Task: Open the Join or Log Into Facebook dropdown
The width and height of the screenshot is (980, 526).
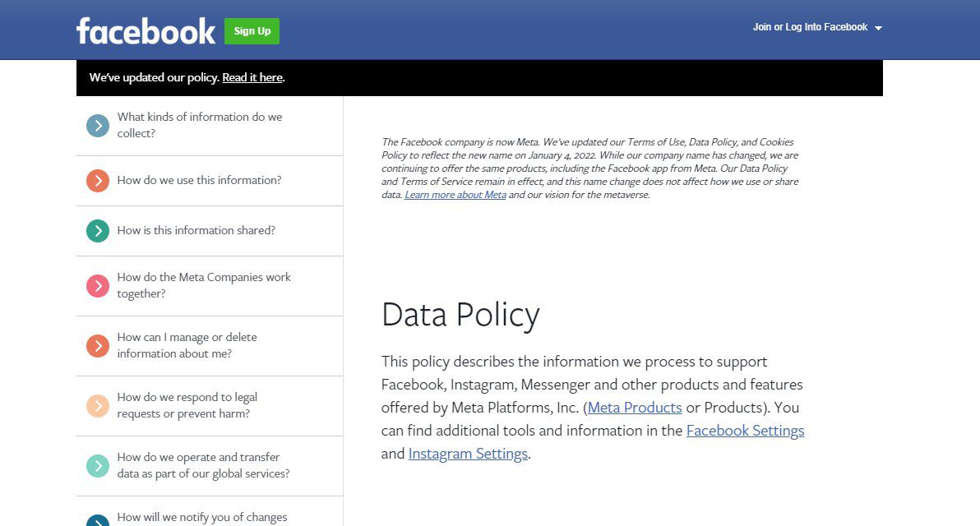Action: click(810, 27)
